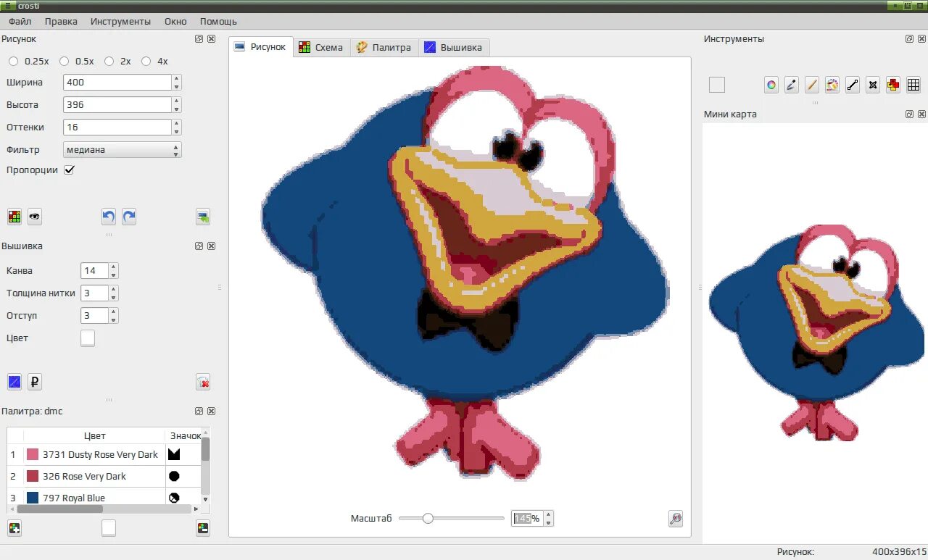Click the add color icon below the palette
The image size is (928, 560).
pos(14,528)
